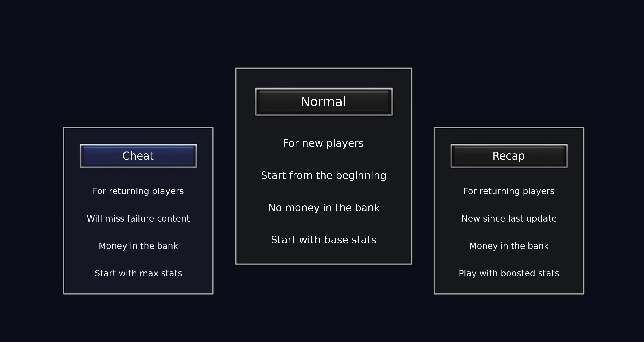Click 'Money in the bank' in Recap panel
The image size is (644, 342).
coord(509,246)
